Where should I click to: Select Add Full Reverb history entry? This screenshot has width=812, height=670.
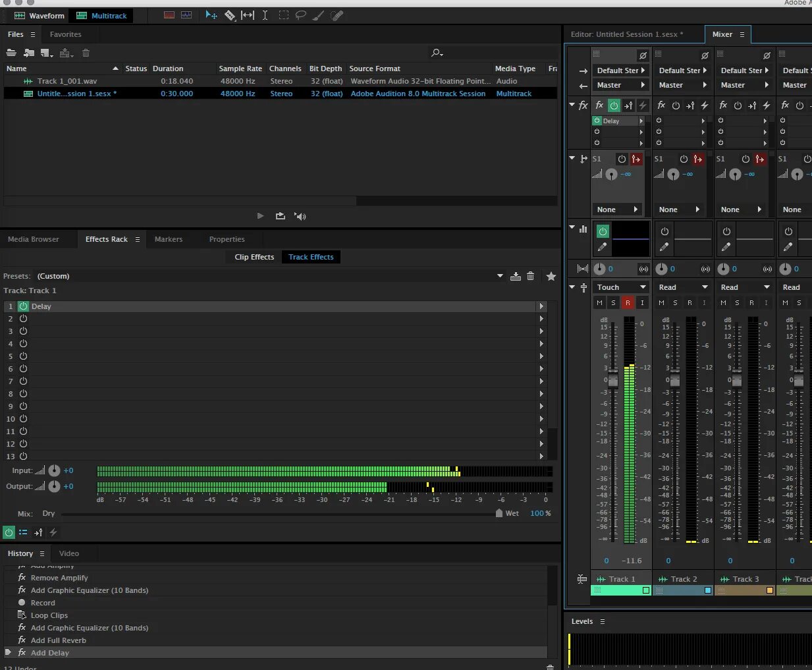click(59, 640)
